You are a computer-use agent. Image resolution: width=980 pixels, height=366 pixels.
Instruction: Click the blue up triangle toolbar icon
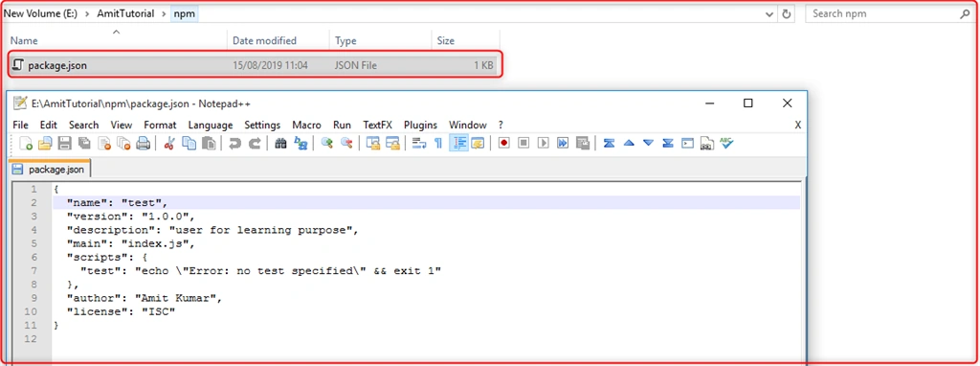coord(628,144)
